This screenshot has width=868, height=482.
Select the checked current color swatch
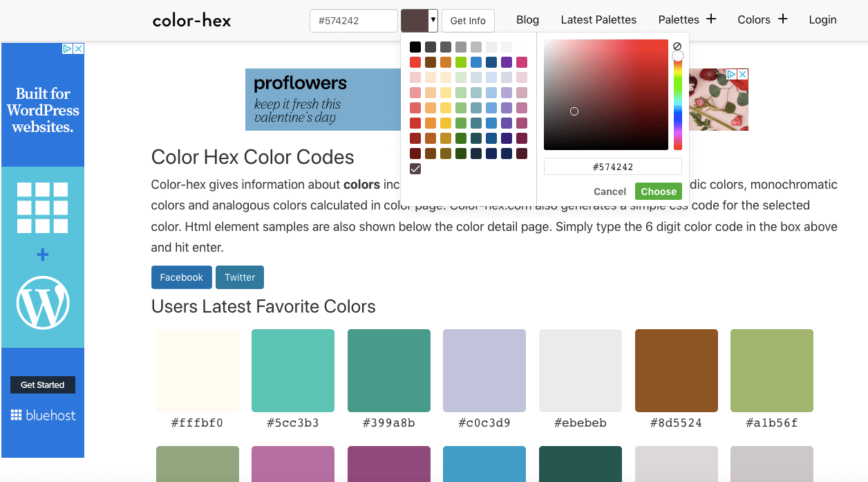point(415,169)
